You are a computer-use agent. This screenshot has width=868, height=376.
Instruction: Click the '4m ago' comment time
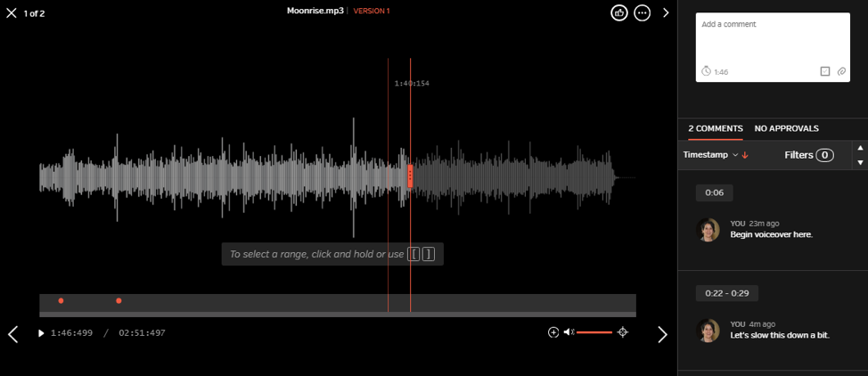(x=762, y=324)
